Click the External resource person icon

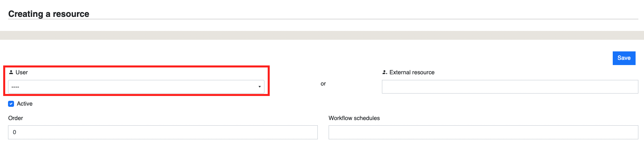tap(385, 72)
